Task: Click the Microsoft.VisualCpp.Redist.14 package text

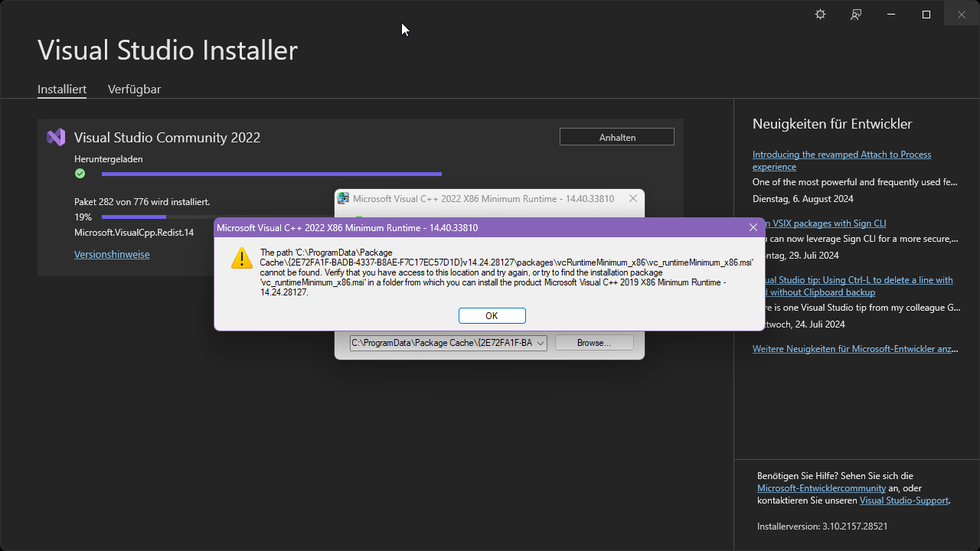Action: (134, 232)
